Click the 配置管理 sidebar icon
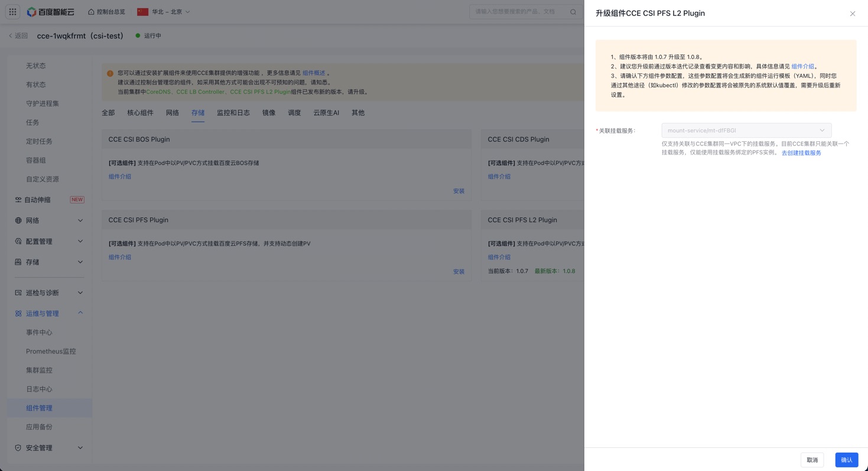This screenshot has height=471, width=868. 18,241
